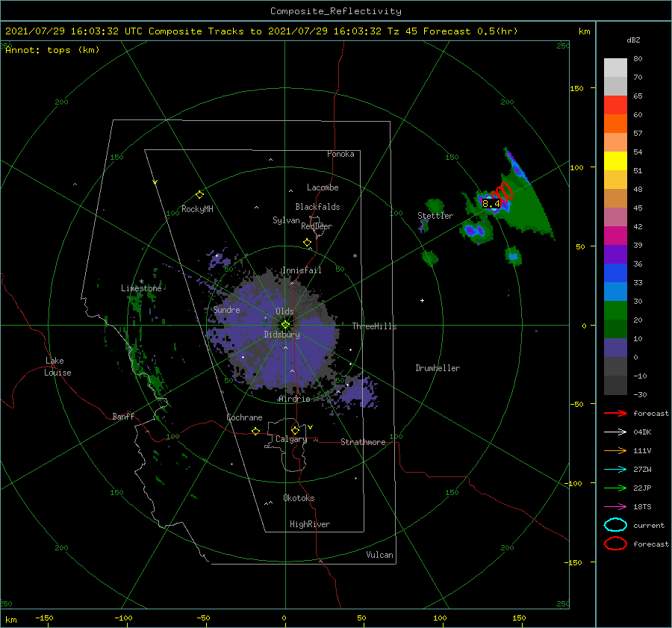672x628 pixels.
Task: Select the magenta 18TS arrow legend entry
Action: 615,507
